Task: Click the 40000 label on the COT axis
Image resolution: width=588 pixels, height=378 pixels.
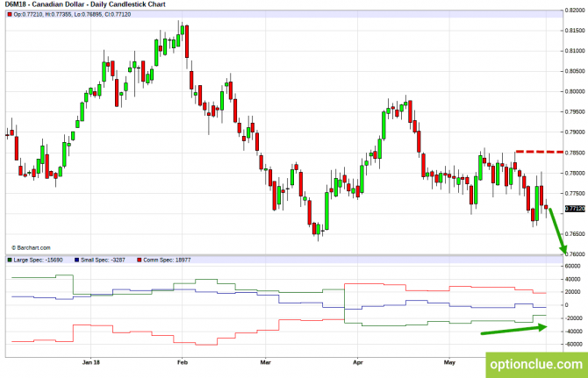Action: pyautogui.click(x=572, y=280)
